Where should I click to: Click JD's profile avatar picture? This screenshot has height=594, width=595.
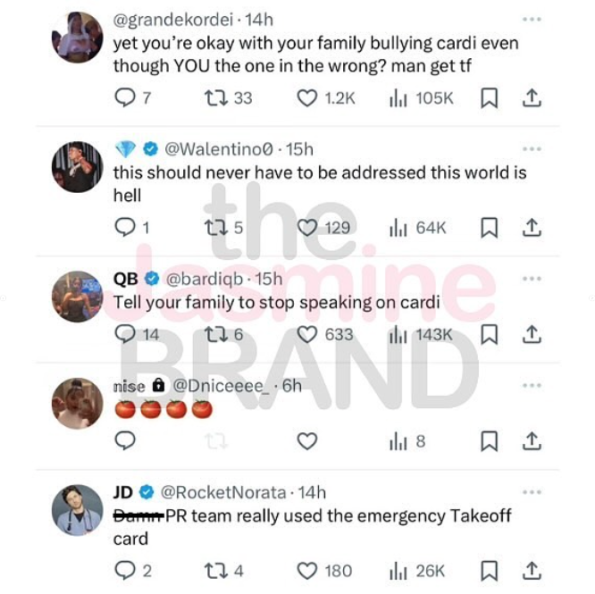pos(77,510)
